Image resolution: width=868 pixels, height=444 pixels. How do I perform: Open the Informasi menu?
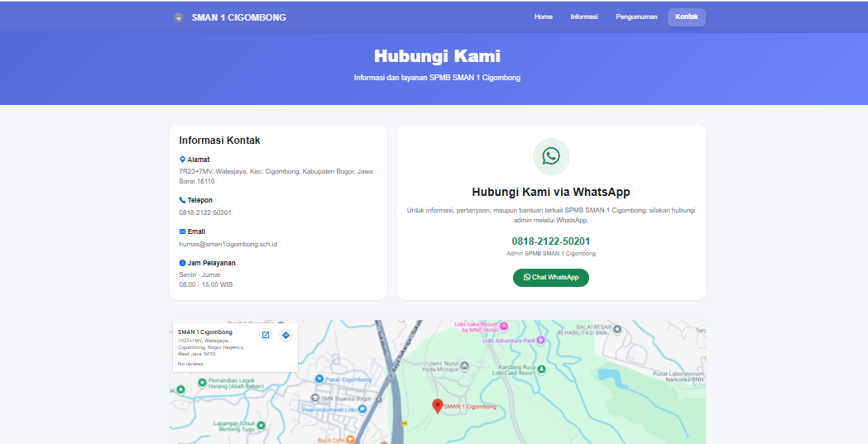tap(584, 17)
